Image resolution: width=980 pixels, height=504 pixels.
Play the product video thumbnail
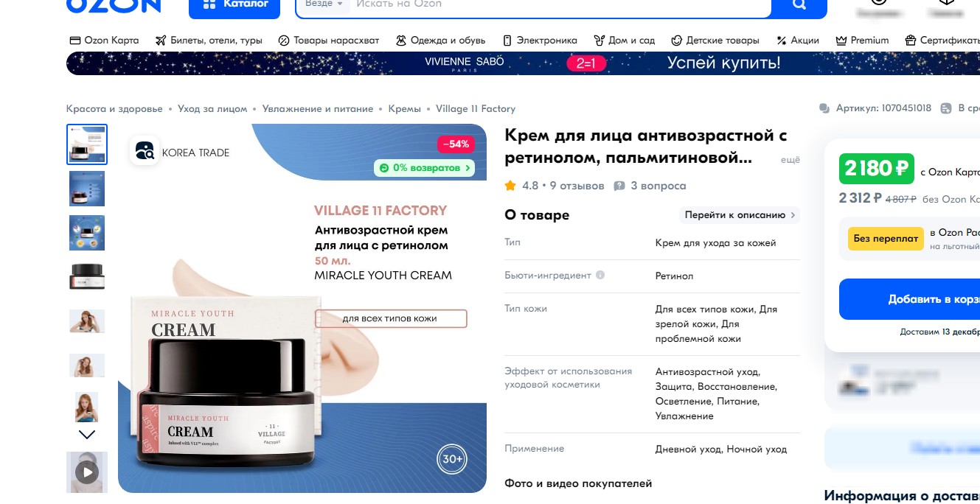(87, 472)
